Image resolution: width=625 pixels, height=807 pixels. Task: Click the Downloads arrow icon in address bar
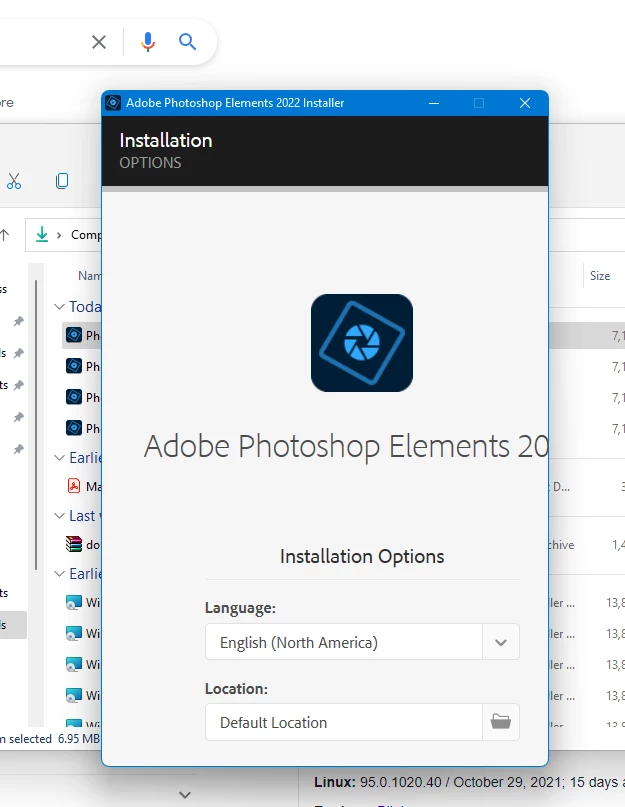[x=42, y=235]
